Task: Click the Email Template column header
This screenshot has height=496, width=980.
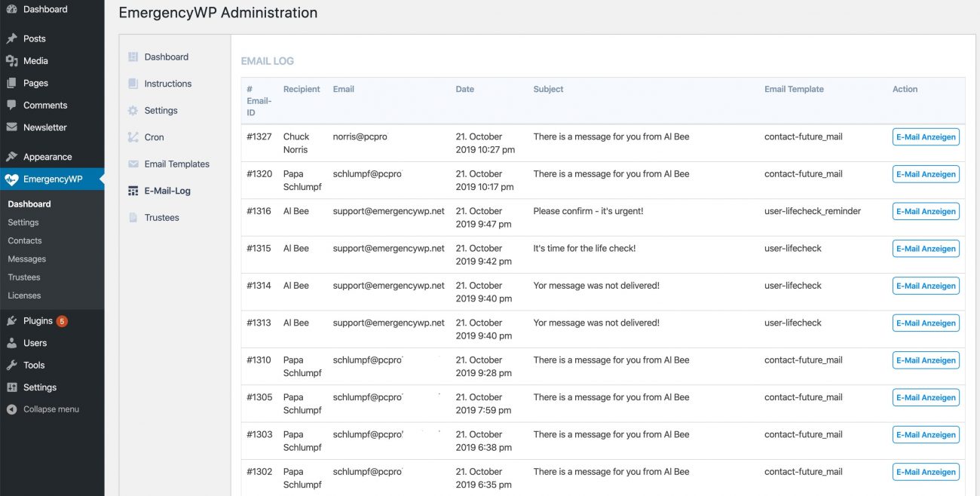Action: pos(794,89)
